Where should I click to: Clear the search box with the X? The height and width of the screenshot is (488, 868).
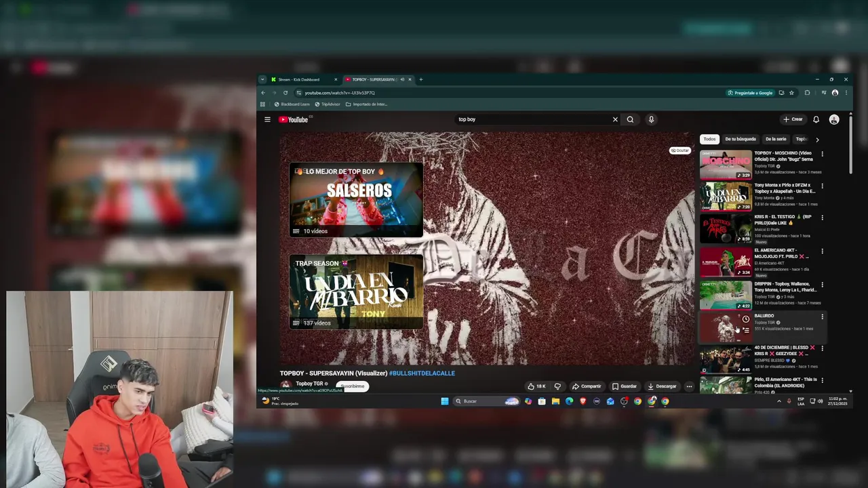click(x=615, y=119)
